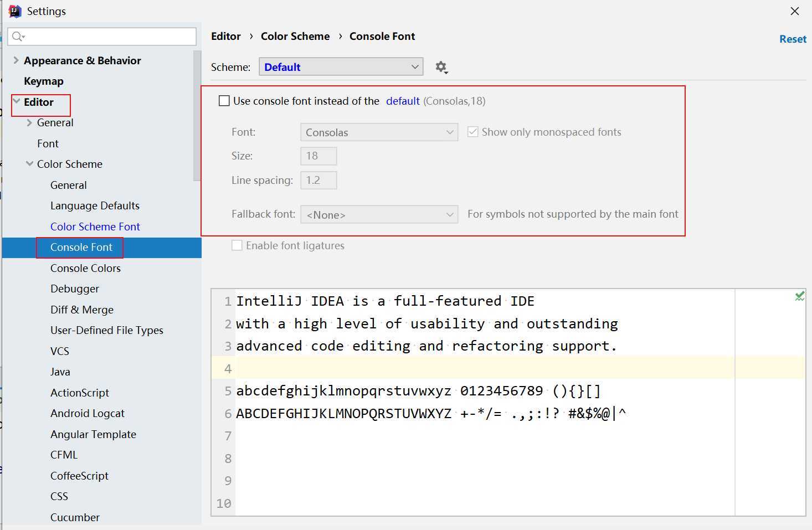812x530 pixels.
Task: Click the search magnifier icon
Action: (x=17, y=37)
